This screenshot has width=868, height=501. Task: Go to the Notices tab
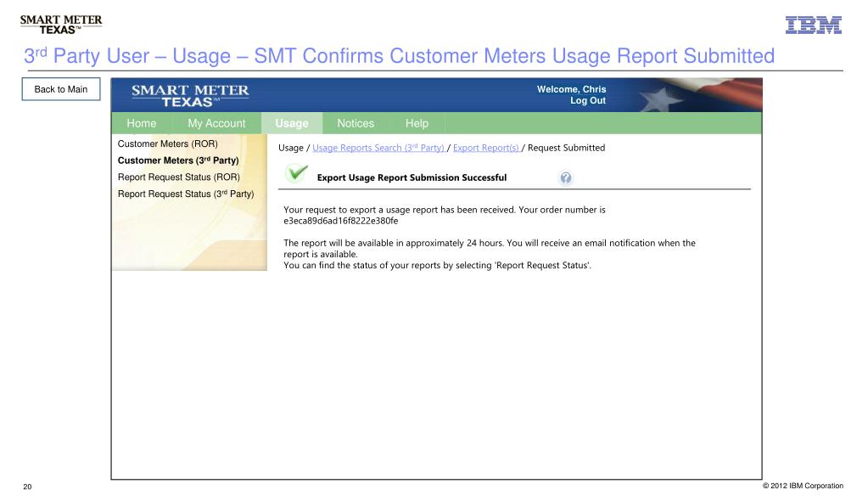(356, 123)
